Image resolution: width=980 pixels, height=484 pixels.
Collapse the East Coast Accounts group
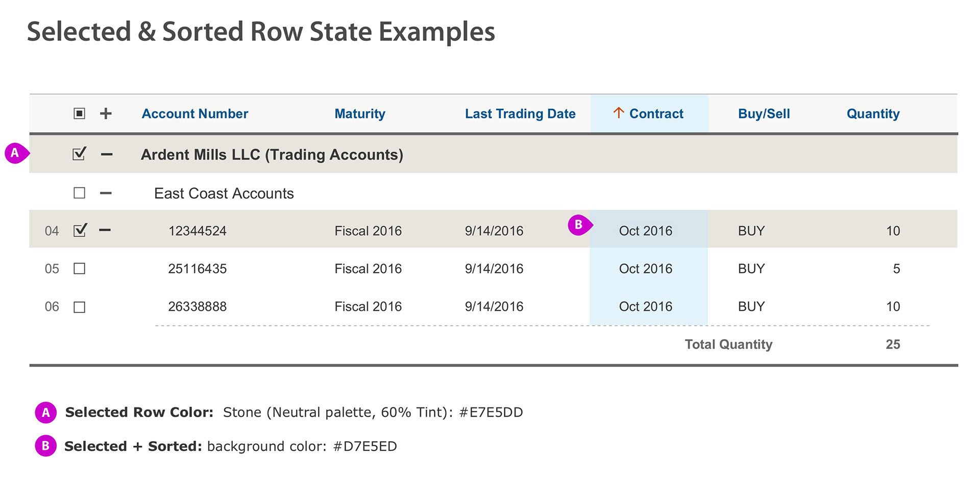tap(106, 193)
